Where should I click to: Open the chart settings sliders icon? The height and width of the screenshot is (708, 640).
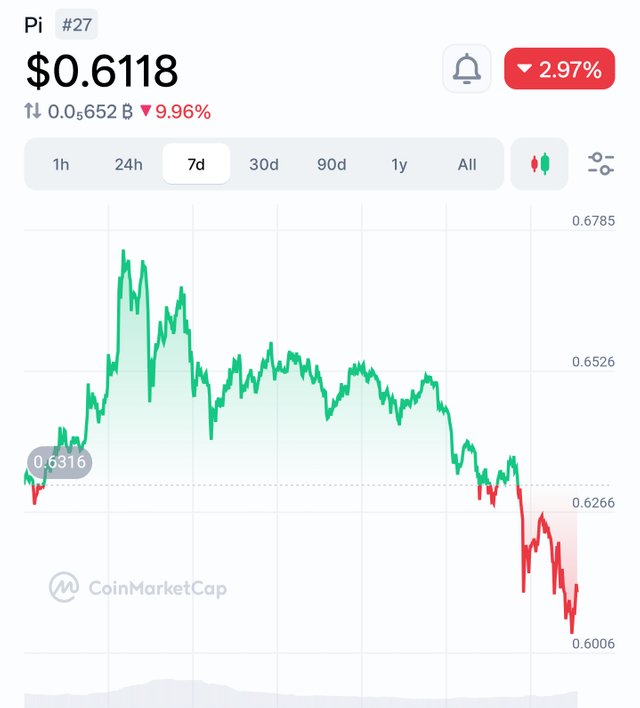tap(601, 164)
